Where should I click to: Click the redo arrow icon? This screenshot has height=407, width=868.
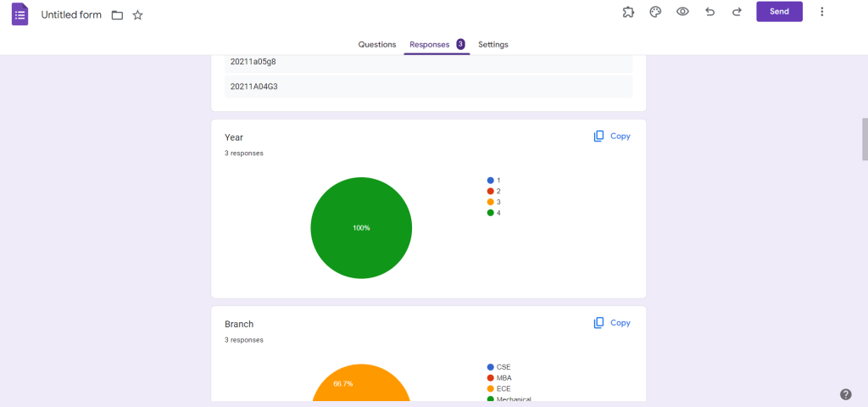737,12
